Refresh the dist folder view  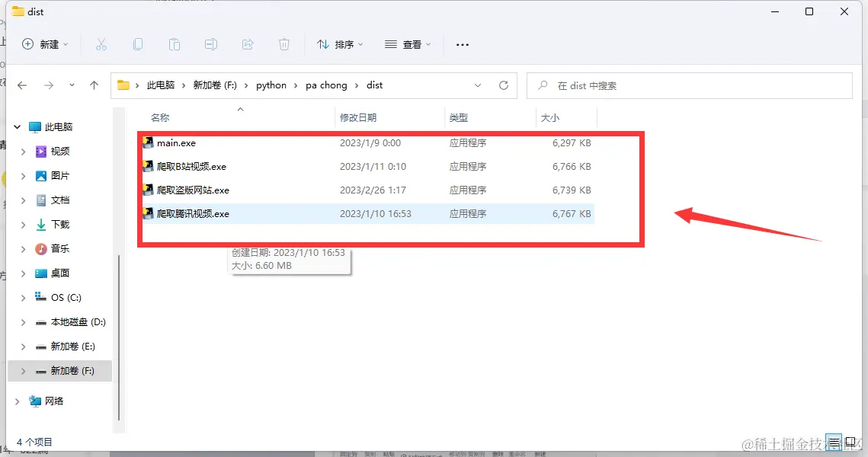pos(503,85)
